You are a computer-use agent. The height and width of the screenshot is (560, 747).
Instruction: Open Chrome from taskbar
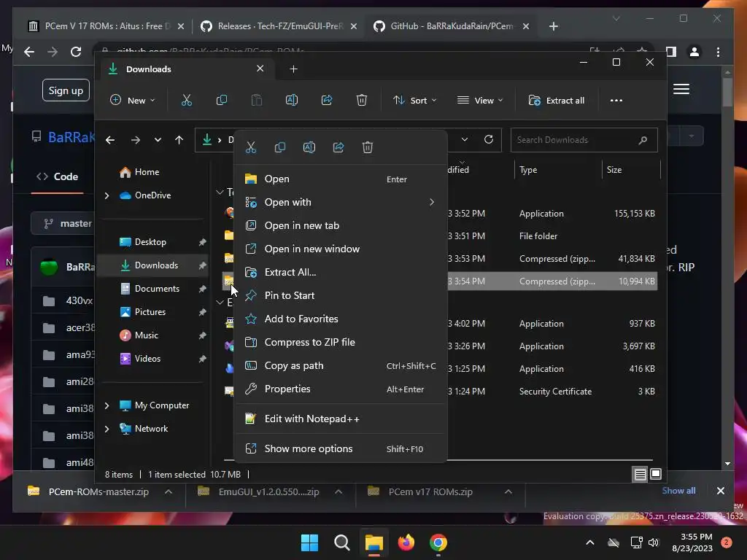(x=438, y=542)
